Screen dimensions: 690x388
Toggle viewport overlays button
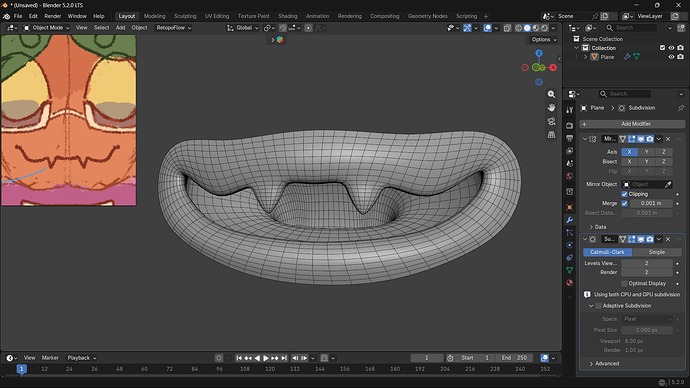pyautogui.click(x=487, y=28)
